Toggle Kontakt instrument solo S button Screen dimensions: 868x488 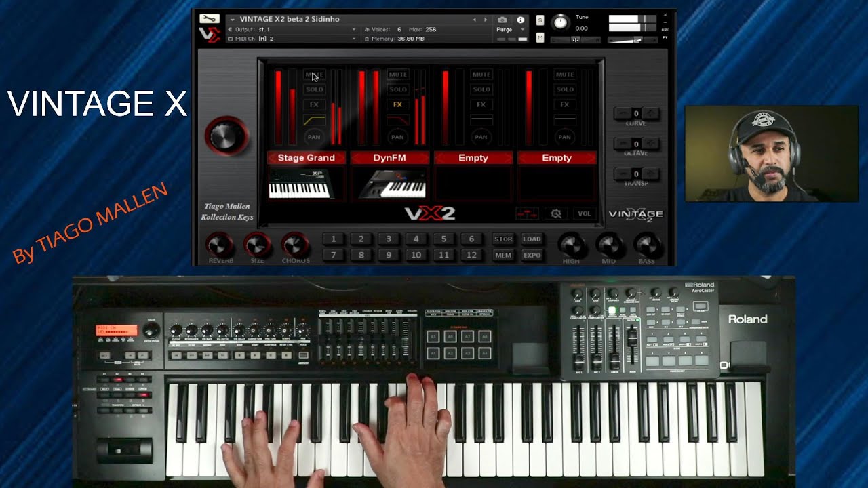click(x=540, y=20)
